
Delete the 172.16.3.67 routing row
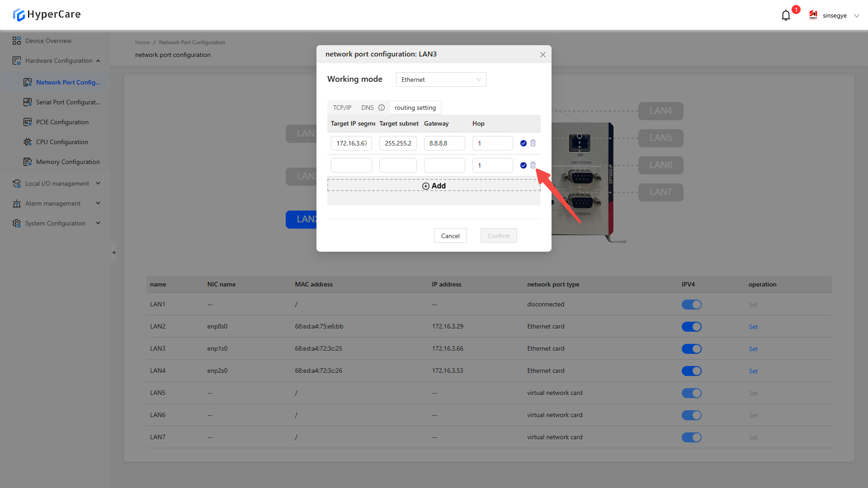click(533, 143)
